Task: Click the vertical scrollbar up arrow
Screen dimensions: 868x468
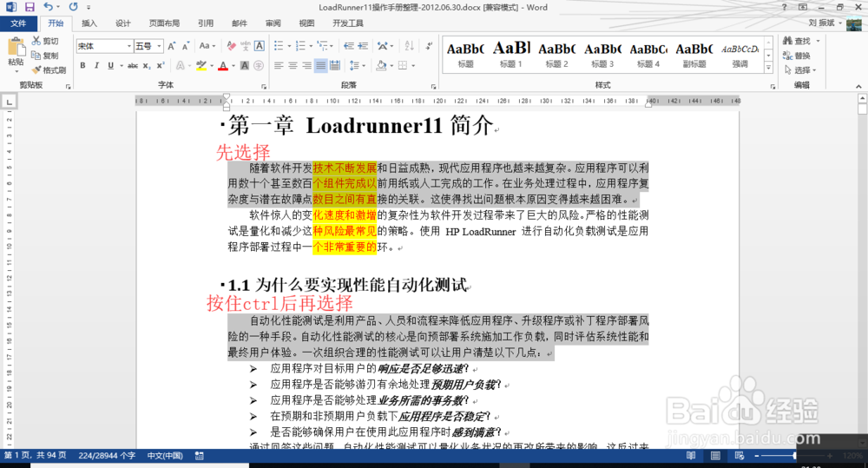Action: point(862,98)
